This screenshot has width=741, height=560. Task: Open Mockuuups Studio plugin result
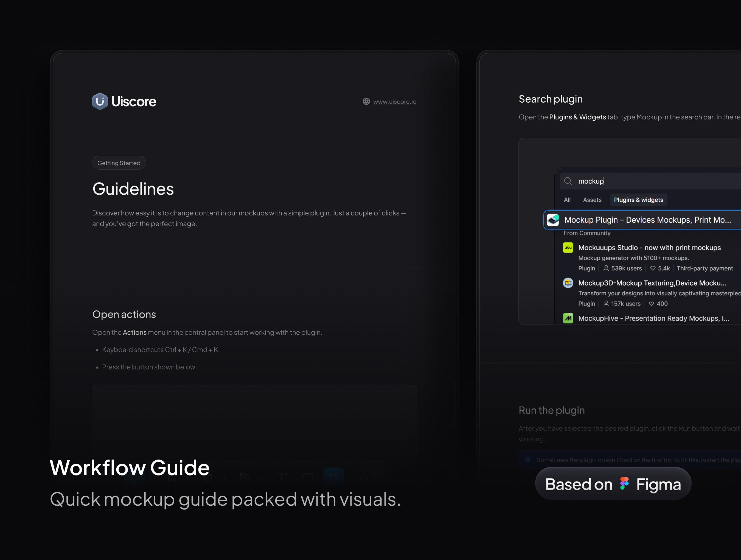click(x=649, y=248)
